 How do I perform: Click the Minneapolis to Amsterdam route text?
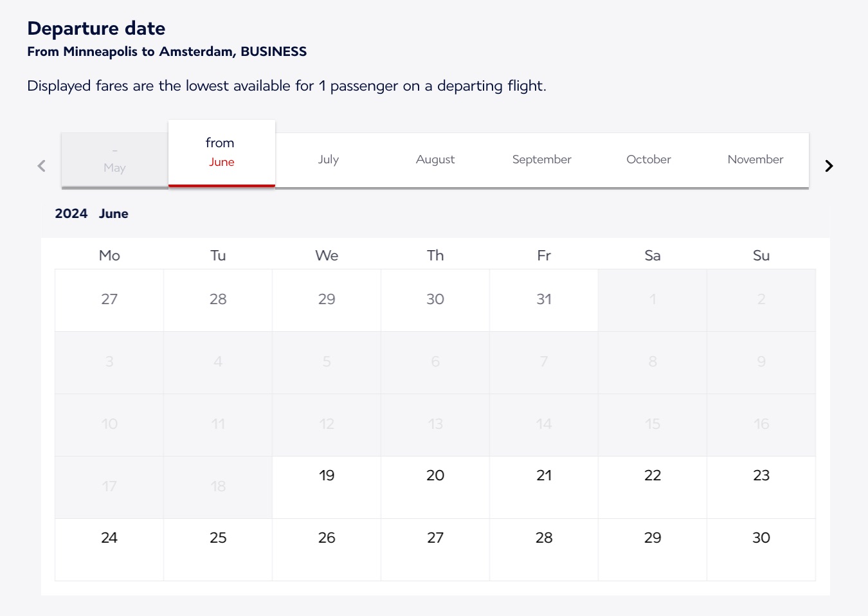[x=167, y=51]
